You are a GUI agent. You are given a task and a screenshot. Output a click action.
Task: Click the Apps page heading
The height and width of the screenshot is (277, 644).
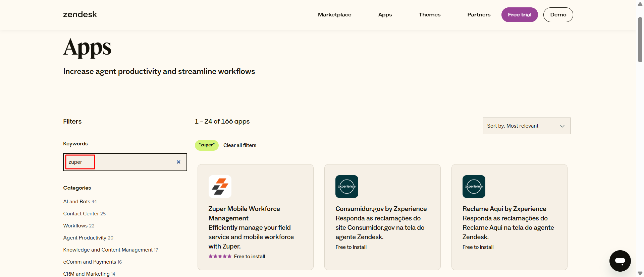[87, 48]
